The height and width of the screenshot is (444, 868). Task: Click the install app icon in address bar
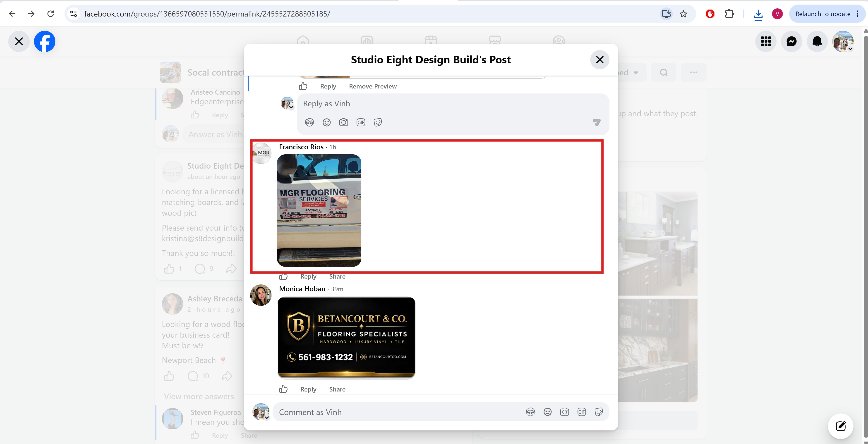(x=666, y=14)
